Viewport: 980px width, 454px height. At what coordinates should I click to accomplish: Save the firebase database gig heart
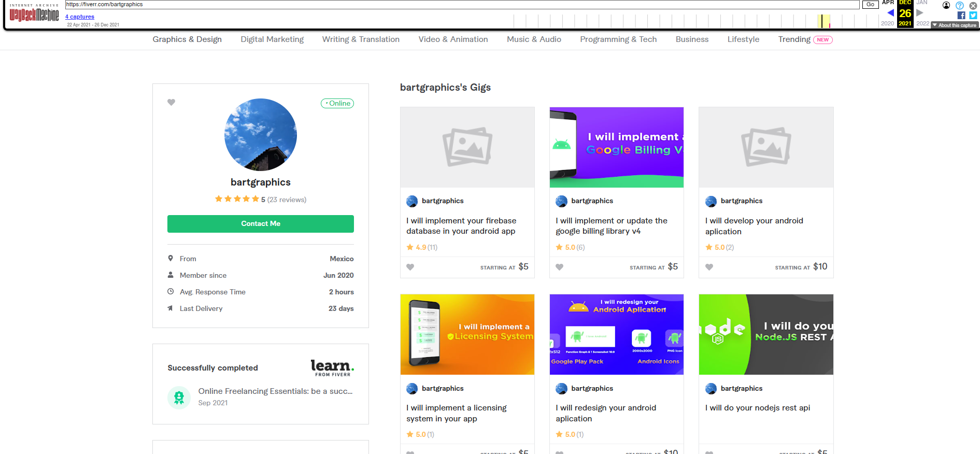(x=410, y=267)
